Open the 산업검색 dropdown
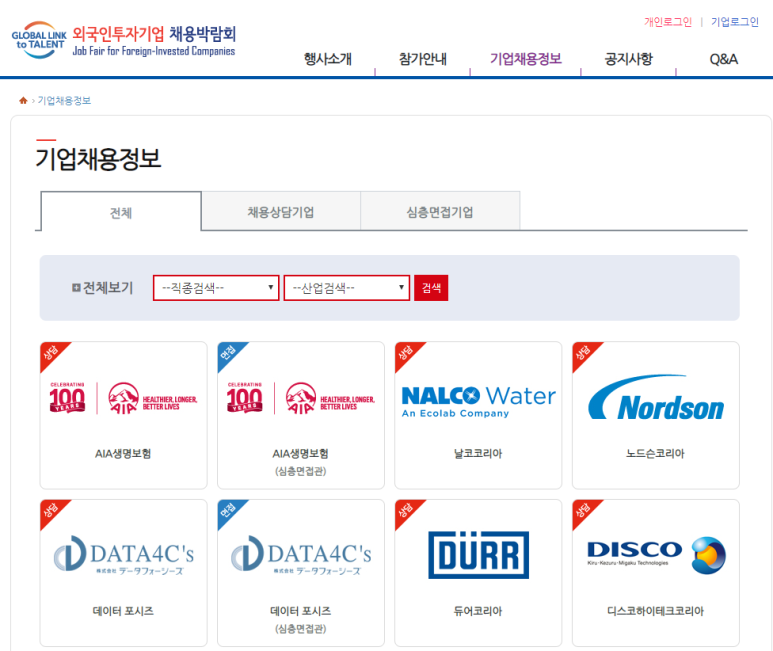This screenshot has width=773, height=651. [x=347, y=288]
